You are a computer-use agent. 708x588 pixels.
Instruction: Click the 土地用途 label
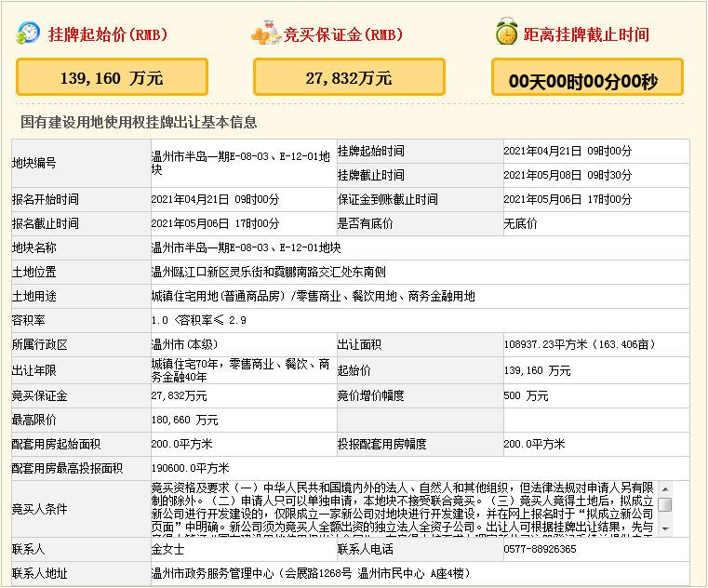(33, 296)
